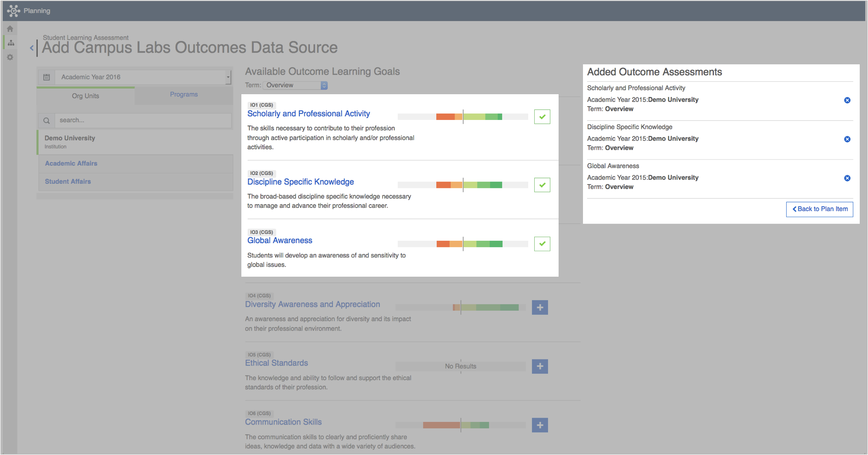This screenshot has height=455, width=868.
Task: Remove Discipline Specific Knowledge assessment
Action: (x=847, y=139)
